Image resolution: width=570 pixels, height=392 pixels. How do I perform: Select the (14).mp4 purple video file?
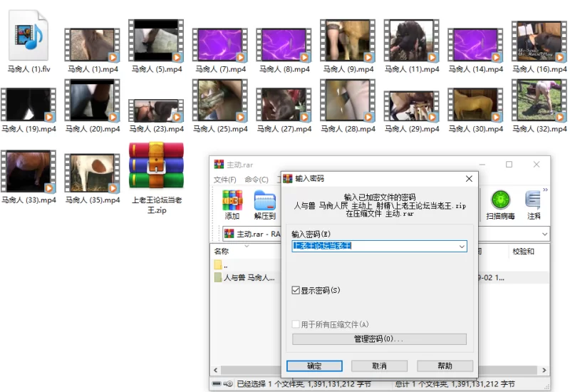(475, 44)
